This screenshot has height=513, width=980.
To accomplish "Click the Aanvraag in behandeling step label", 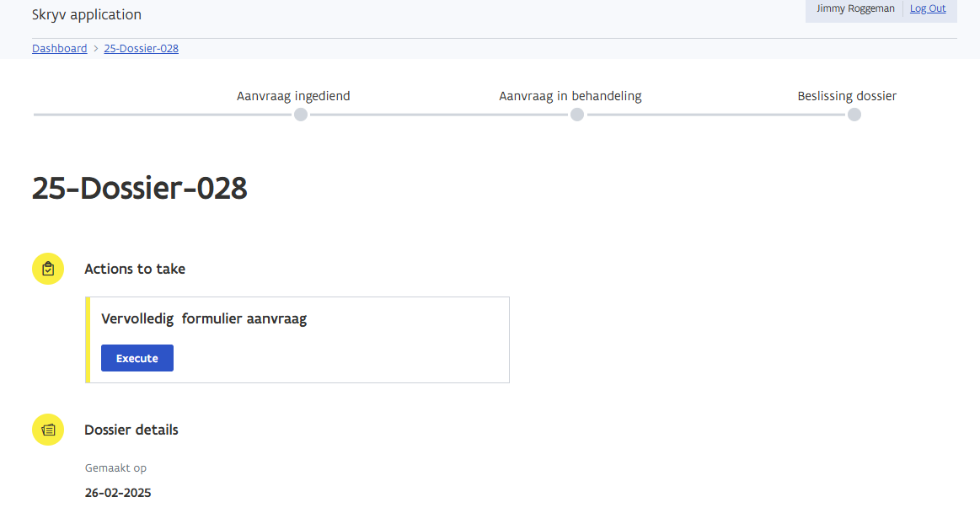I will [x=570, y=96].
